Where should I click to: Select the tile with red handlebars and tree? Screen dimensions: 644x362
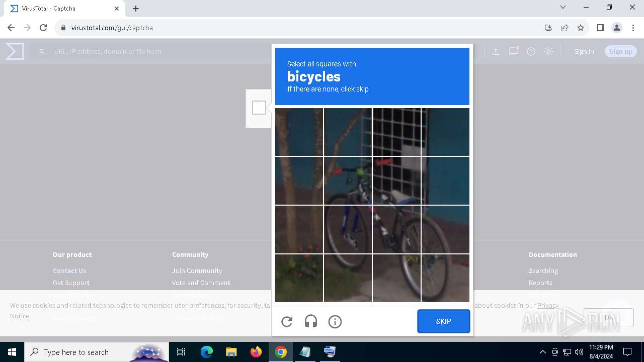(x=348, y=180)
